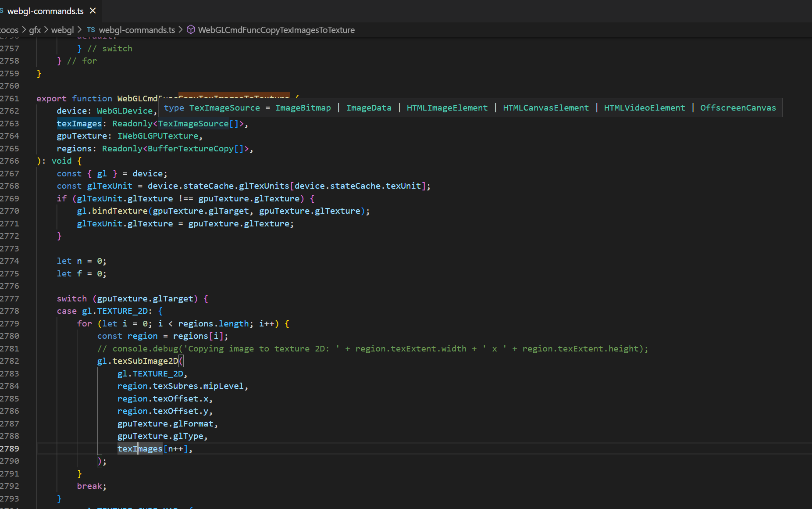Click the 'export' keyword on line 2761
The height and width of the screenshot is (509, 812).
click(52, 99)
